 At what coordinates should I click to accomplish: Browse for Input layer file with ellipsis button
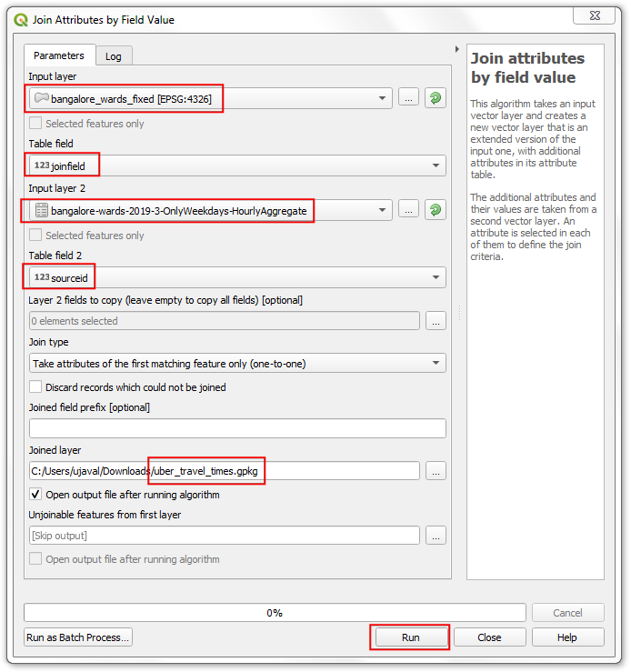(408, 98)
